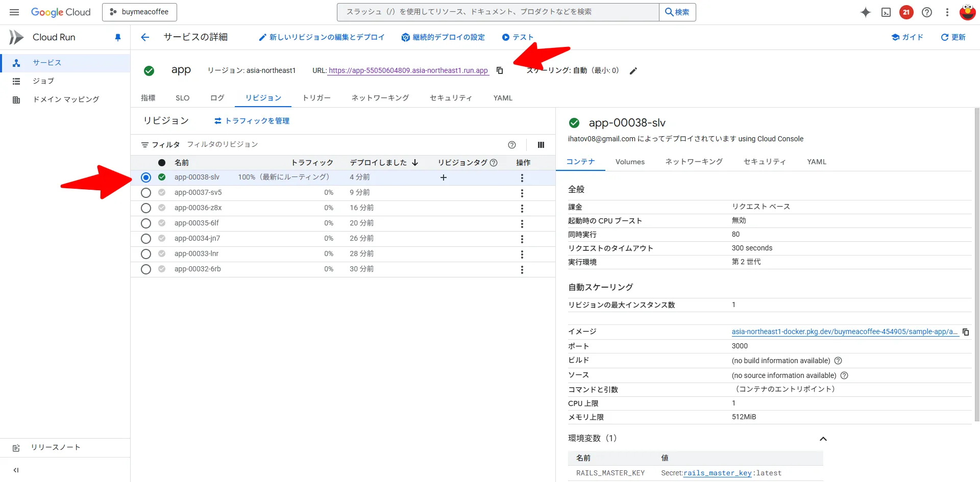Open the Google Cloud main navigation menu

[x=14, y=12]
